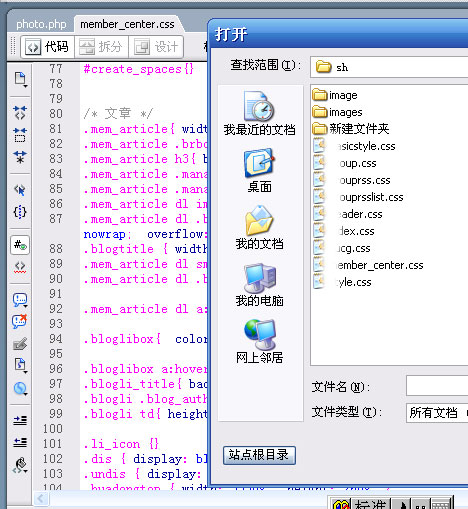Viewport: 468px width, 509px height.
Task: Select the file ending in sicstyle.css
Action: point(354,146)
